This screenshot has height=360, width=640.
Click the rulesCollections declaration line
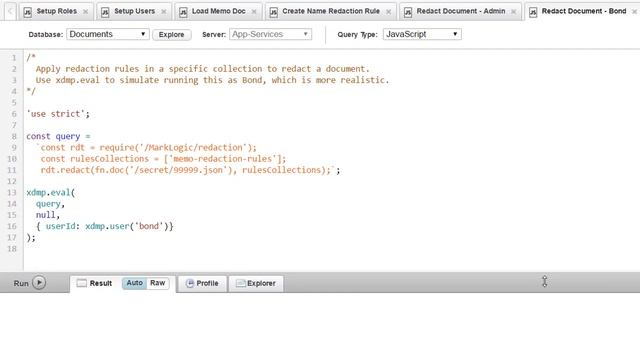(x=163, y=159)
